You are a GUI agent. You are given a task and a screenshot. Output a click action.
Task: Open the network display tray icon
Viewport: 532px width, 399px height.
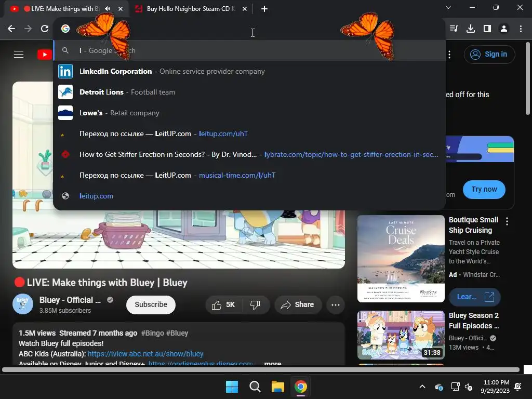pyautogui.click(x=455, y=387)
